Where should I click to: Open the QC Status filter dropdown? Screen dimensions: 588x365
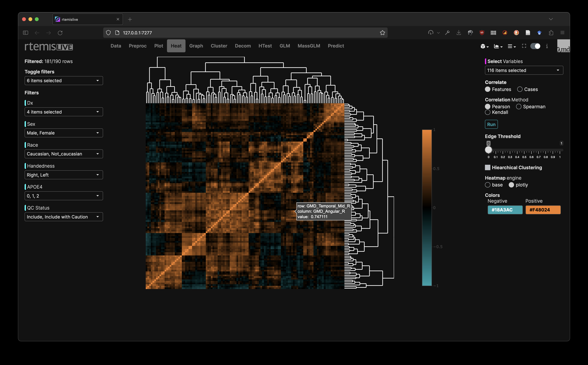(x=64, y=217)
